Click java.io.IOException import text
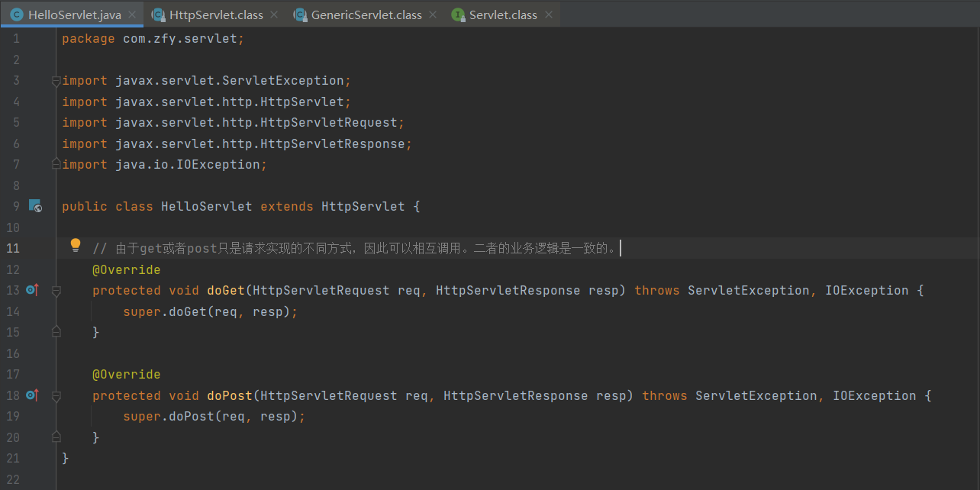This screenshot has width=980, height=490. (x=188, y=164)
